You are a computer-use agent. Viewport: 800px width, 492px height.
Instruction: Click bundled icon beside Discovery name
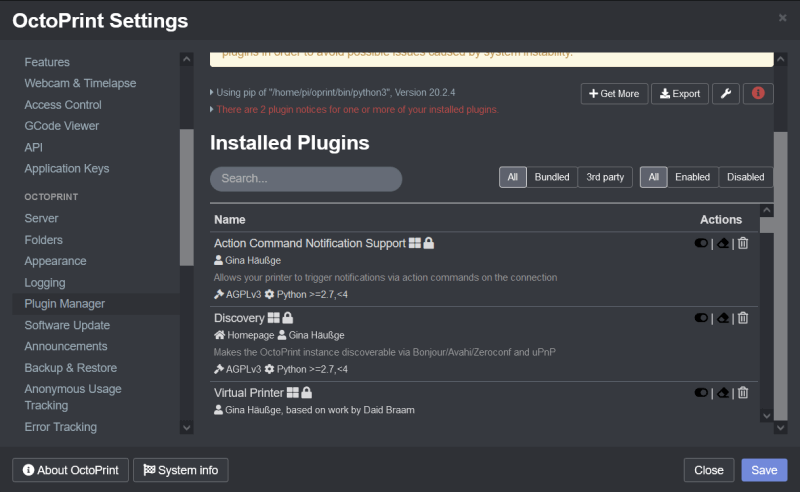pos(273,318)
